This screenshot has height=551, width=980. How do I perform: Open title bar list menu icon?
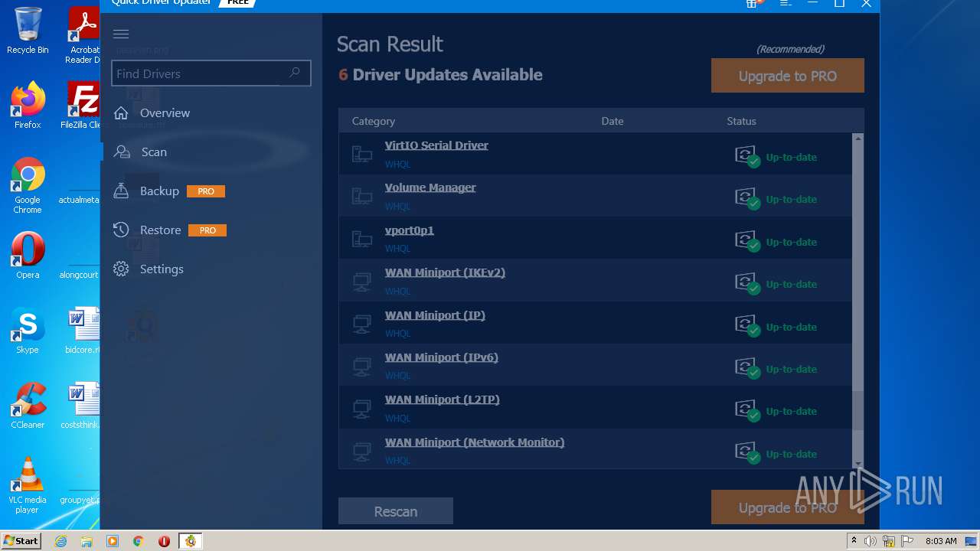coord(785,4)
